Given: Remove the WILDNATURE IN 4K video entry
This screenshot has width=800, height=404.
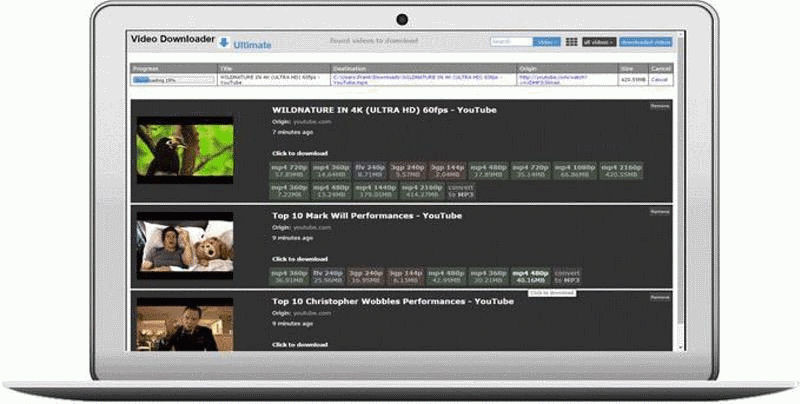Looking at the screenshot, I should coord(660,106).
